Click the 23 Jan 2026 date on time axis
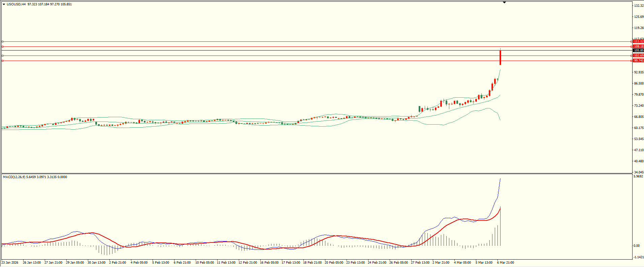Screen dimensions: 644x267 click(x=10, y=263)
